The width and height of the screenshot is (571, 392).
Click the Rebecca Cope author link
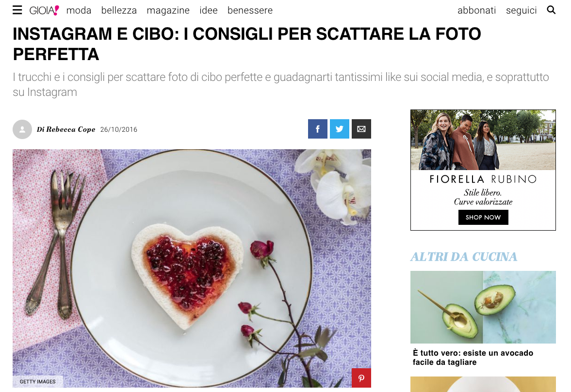[71, 129]
